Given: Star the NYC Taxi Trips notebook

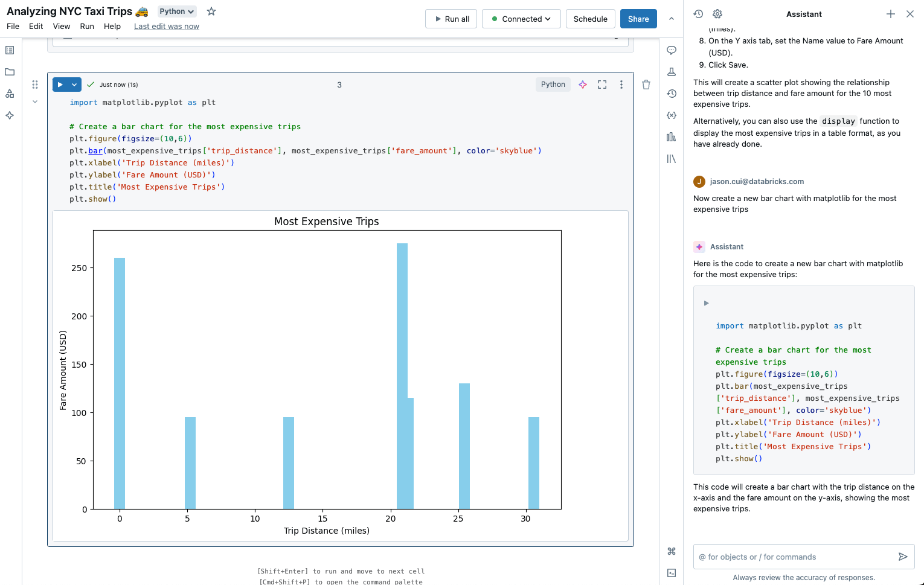Looking at the screenshot, I should point(211,11).
